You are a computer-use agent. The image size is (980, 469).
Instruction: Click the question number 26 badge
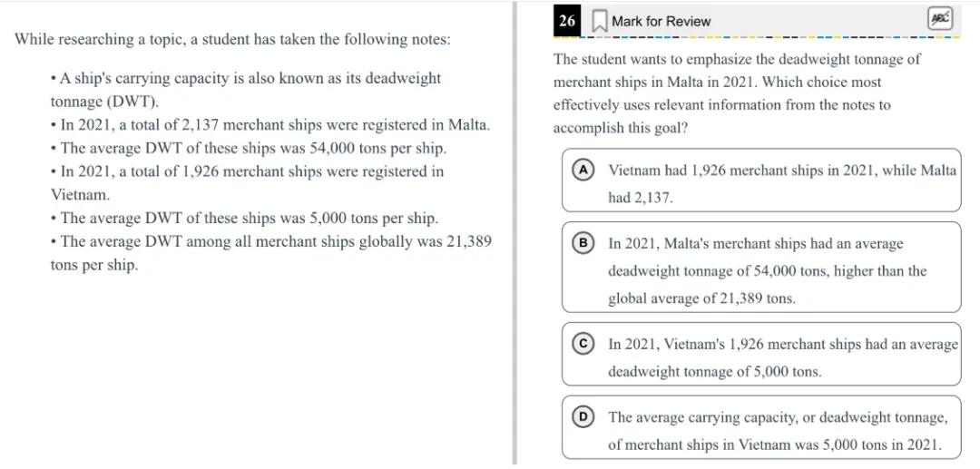tap(567, 21)
